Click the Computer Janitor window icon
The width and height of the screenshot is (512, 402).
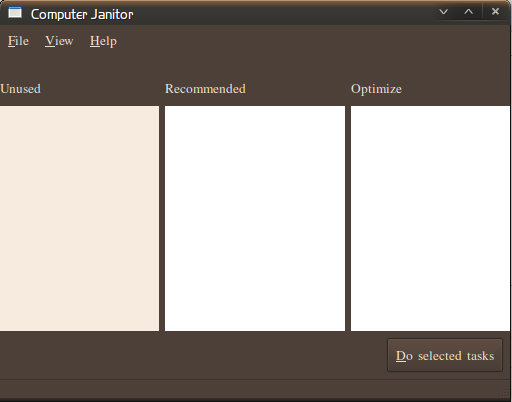tap(15, 13)
